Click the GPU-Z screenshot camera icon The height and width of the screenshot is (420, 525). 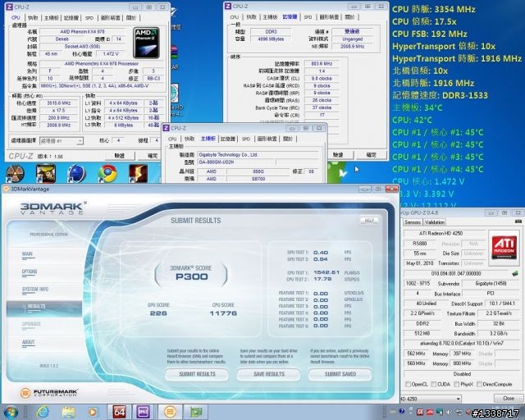point(518,221)
